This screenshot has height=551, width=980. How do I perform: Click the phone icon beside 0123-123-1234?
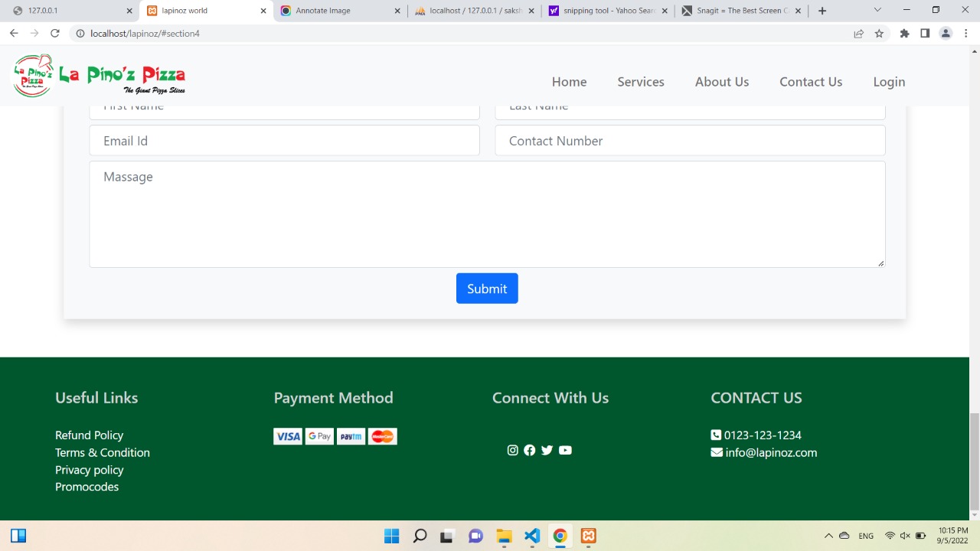(716, 435)
